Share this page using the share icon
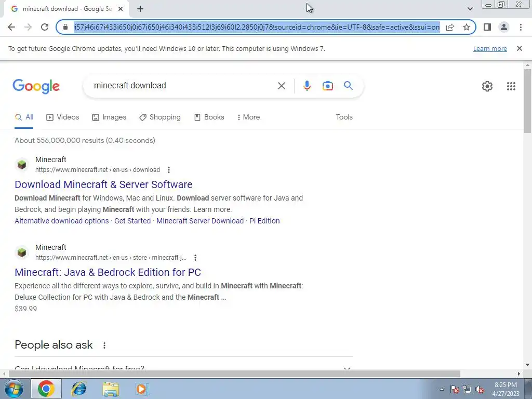The image size is (532, 399). (x=450, y=27)
